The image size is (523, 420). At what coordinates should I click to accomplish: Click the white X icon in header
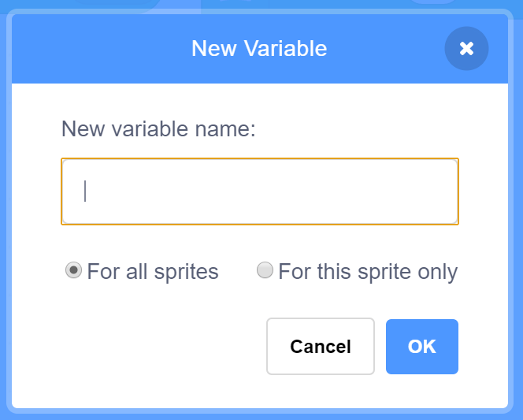(x=466, y=49)
